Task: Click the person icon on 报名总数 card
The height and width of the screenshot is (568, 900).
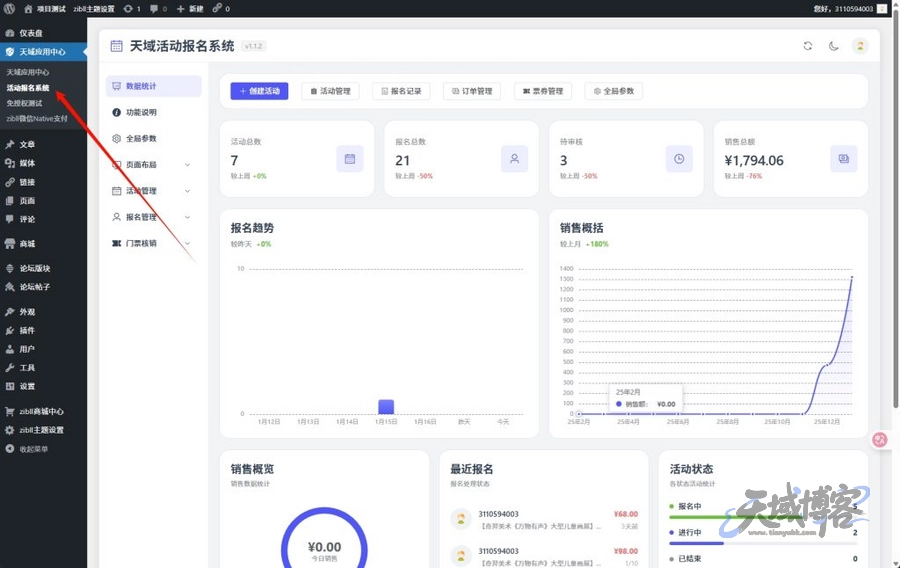Action: [514, 159]
